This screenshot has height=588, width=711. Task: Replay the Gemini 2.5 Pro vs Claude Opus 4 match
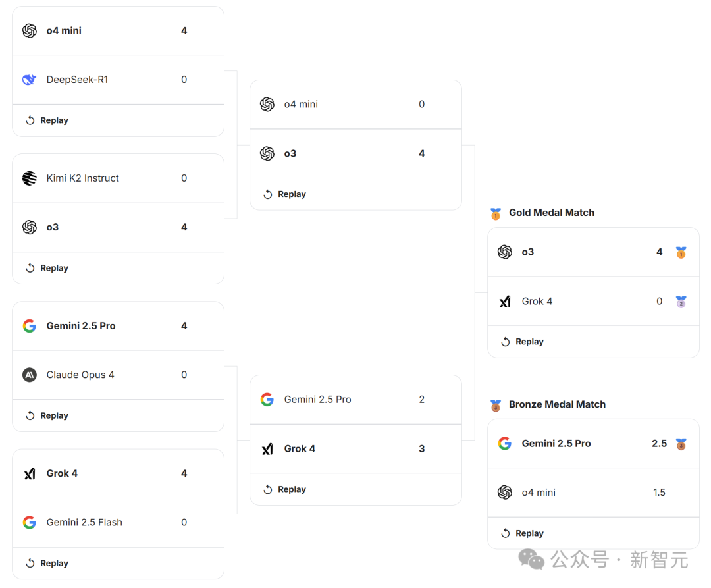point(47,415)
